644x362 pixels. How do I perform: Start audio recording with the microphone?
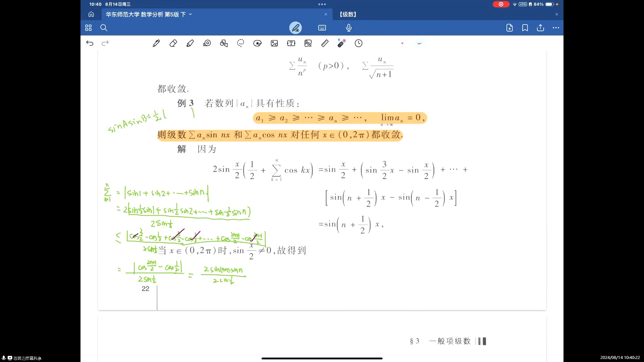[348, 28]
